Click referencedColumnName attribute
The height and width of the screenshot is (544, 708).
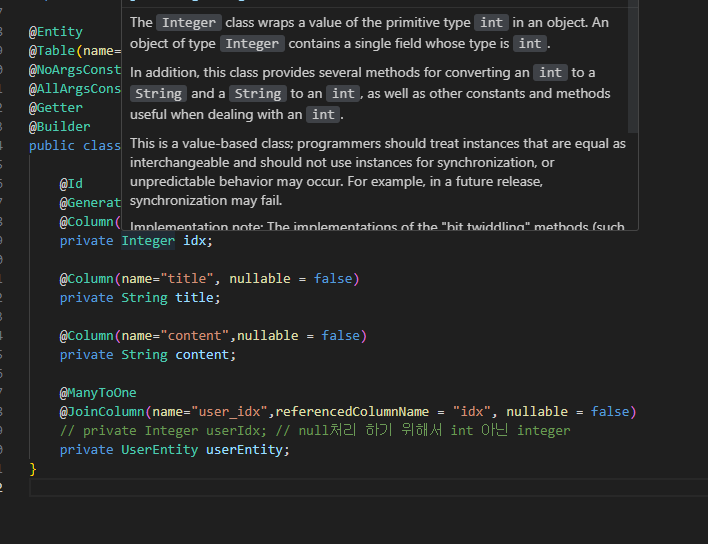pyautogui.click(x=352, y=411)
